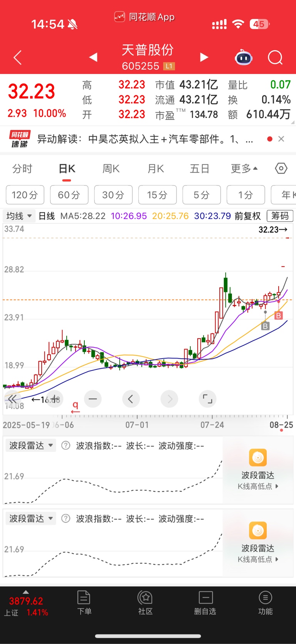Open help for first 波段雷达 panel
This screenshot has height=644, width=296.
[66, 446]
